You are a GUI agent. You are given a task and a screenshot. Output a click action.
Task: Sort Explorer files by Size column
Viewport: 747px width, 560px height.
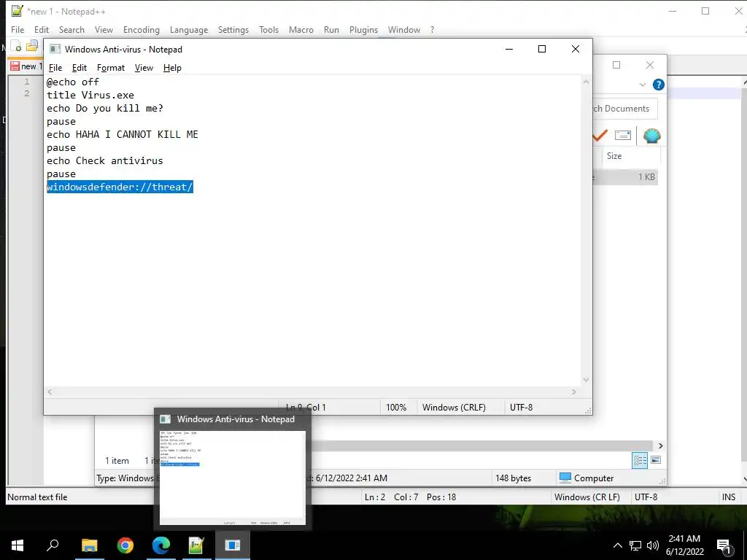coord(614,156)
